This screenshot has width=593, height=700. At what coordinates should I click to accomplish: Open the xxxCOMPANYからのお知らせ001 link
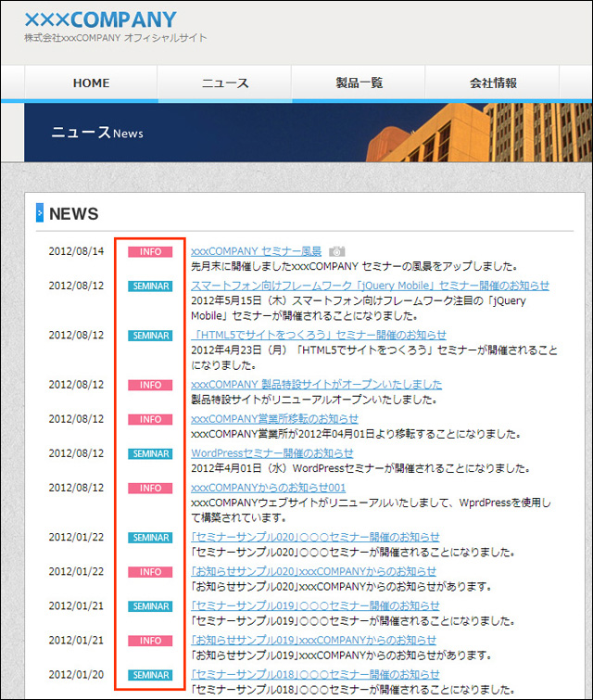[268, 488]
